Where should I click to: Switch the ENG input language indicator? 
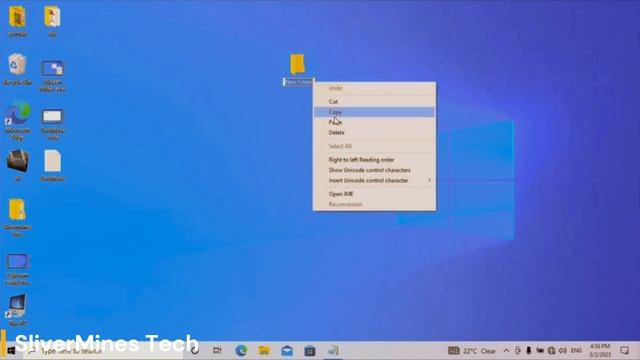pyautogui.click(x=576, y=351)
